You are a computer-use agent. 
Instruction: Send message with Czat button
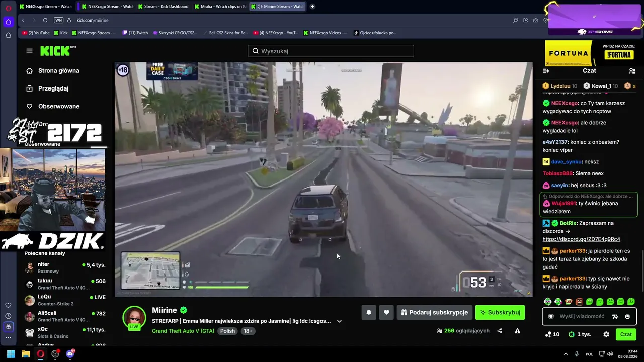(x=626, y=334)
